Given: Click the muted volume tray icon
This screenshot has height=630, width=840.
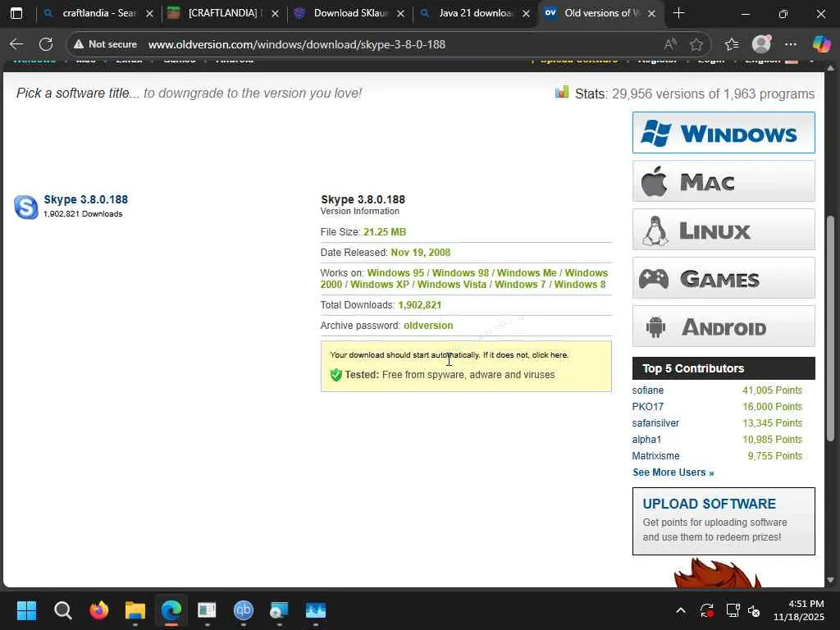Looking at the screenshot, I should [x=755, y=610].
